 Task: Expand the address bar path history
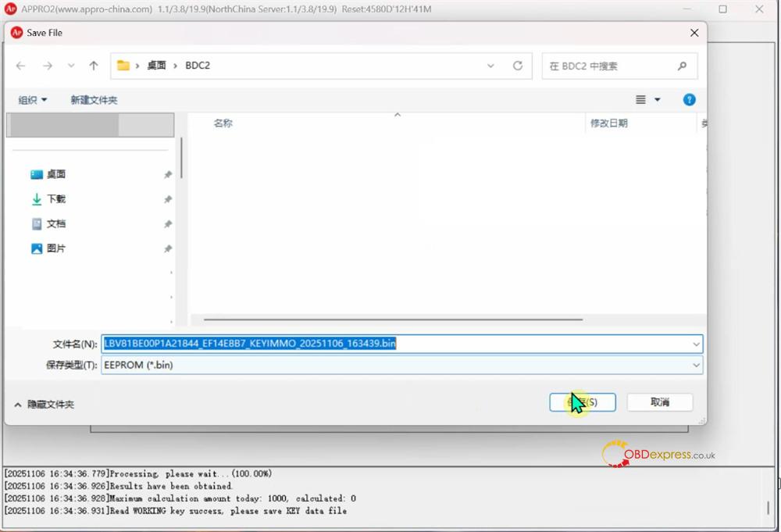pyautogui.click(x=490, y=66)
